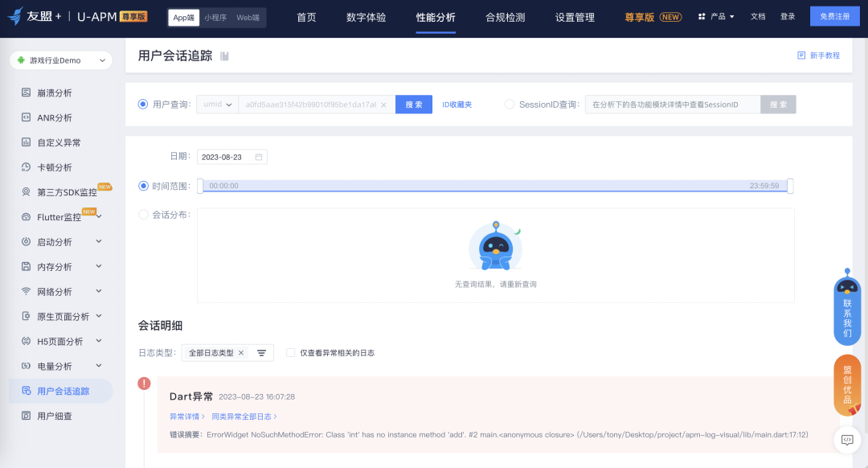
Task: Select the 会话分布 radio option
Action: 143,216
